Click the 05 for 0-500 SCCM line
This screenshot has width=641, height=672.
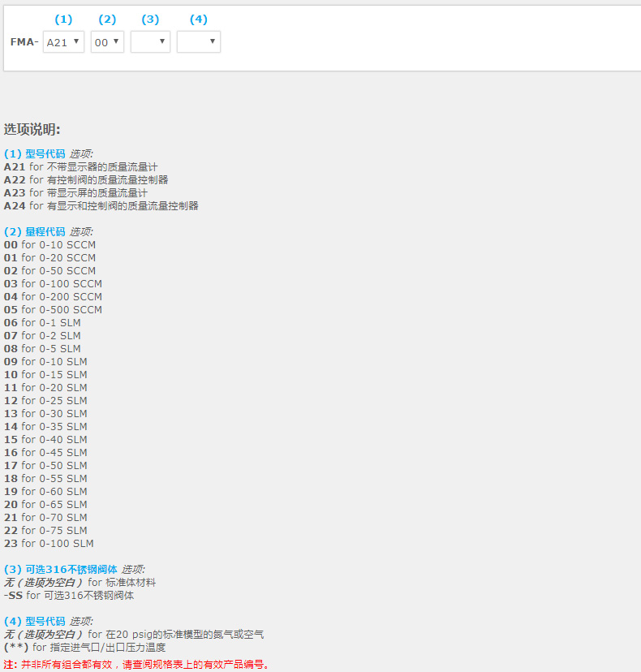(x=53, y=310)
